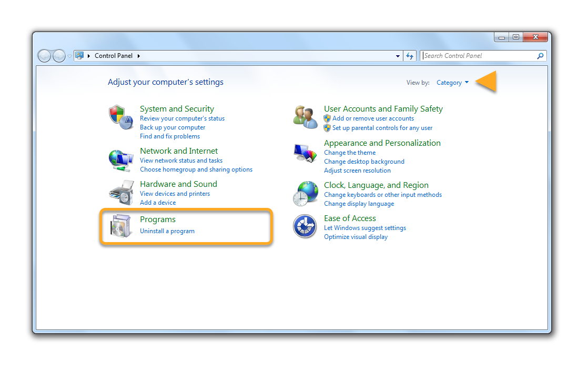This screenshot has height=370, width=588.
Task: Click Control Panel in the address breadcrumb
Action: (114, 56)
